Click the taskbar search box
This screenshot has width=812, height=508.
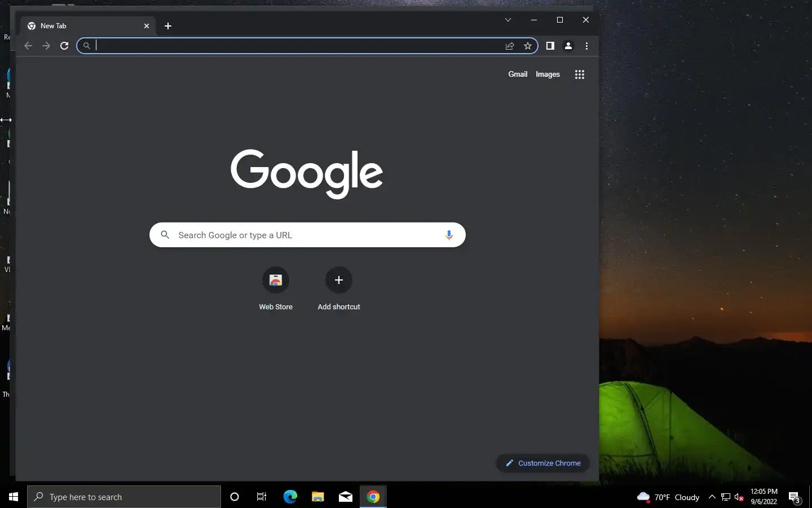(124, 497)
